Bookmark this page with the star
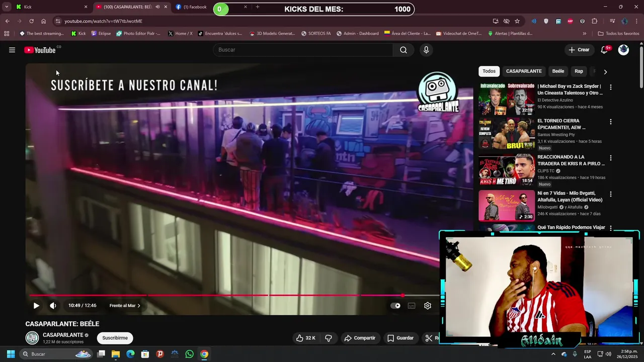The height and width of the screenshot is (362, 644). coord(517,21)
